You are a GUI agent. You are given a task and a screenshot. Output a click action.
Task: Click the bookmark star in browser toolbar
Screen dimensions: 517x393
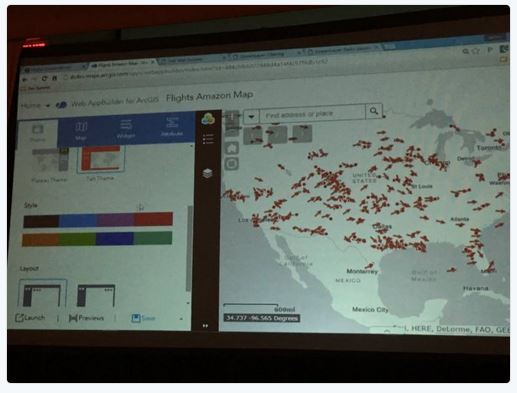tap(476, 51)
